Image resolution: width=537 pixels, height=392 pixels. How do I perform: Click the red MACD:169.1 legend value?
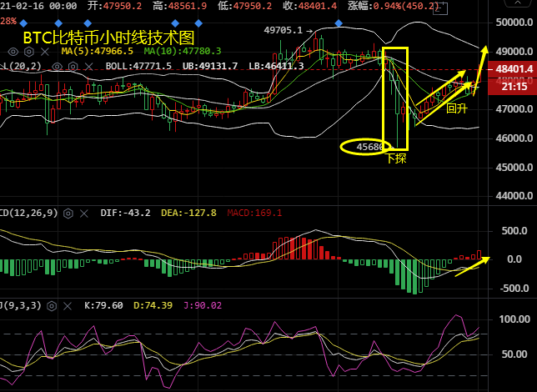[x=254, y=214]
